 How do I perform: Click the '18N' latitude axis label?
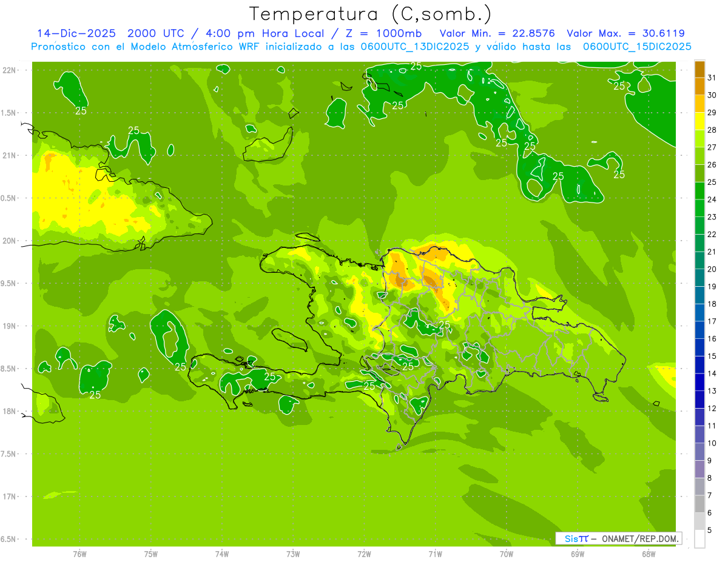[9, 411]
